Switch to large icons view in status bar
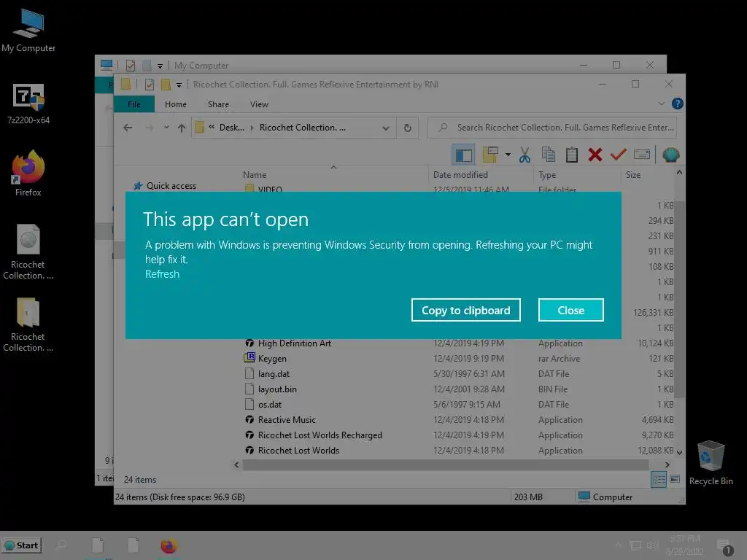The width and height of the screenshot is (747, 560). (x=675, y=479)
